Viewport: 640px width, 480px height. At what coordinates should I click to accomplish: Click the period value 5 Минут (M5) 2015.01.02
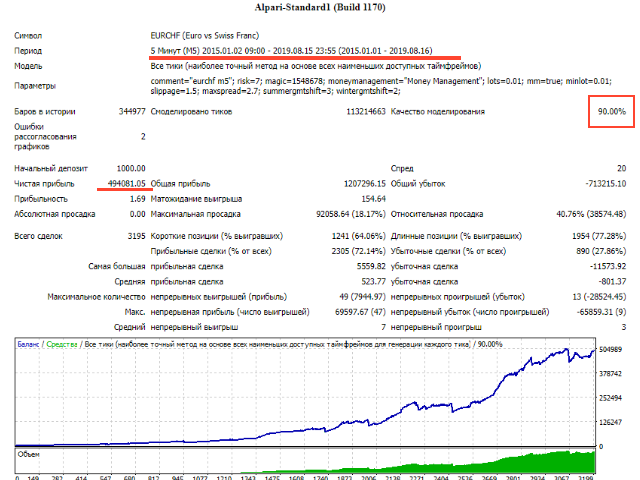(291, 51)
